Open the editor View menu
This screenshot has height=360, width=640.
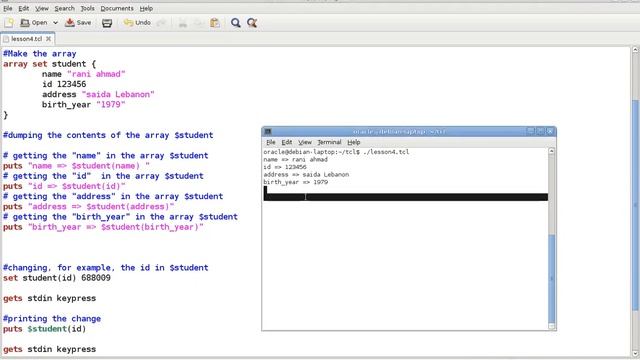42,8
